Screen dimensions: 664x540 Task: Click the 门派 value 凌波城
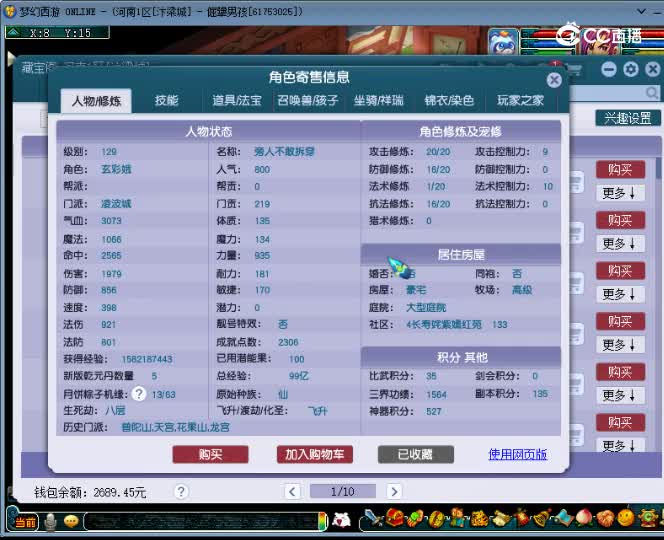[116, 204]
